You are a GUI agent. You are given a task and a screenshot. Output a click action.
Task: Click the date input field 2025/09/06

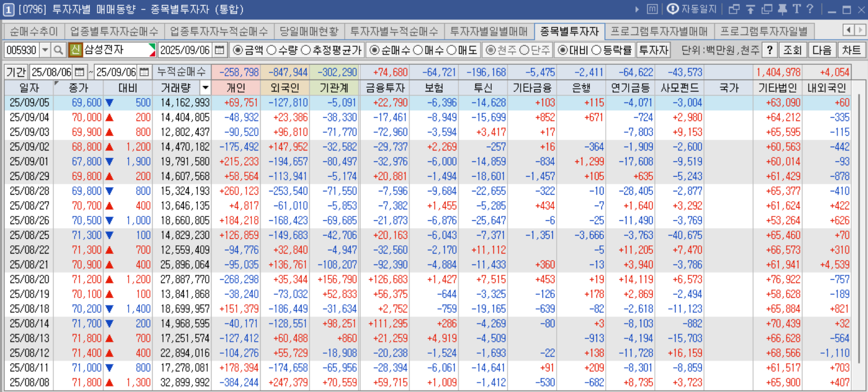[x=185, y=50]
